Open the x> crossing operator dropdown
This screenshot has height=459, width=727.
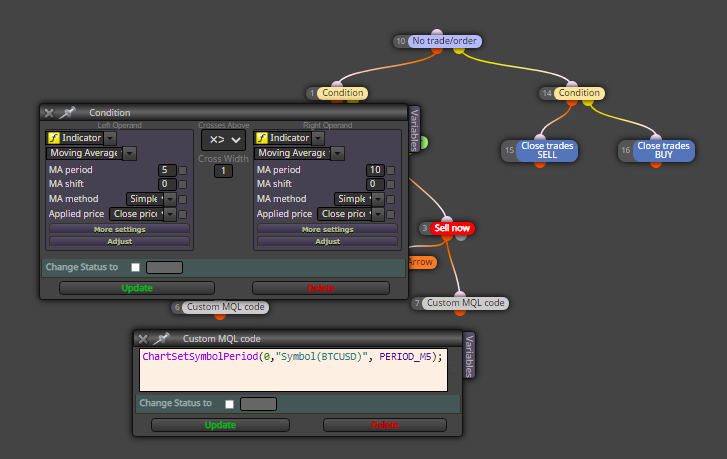(224, 140)
